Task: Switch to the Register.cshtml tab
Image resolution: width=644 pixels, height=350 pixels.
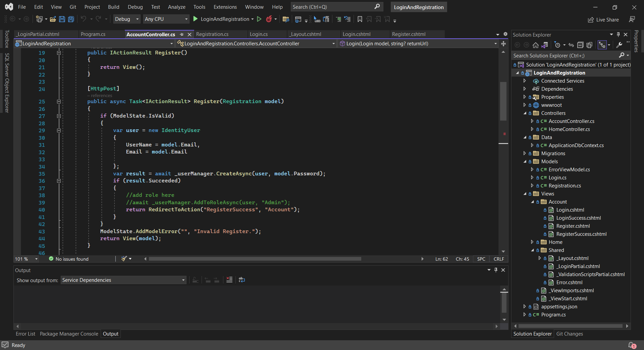Action: [409, 34]
